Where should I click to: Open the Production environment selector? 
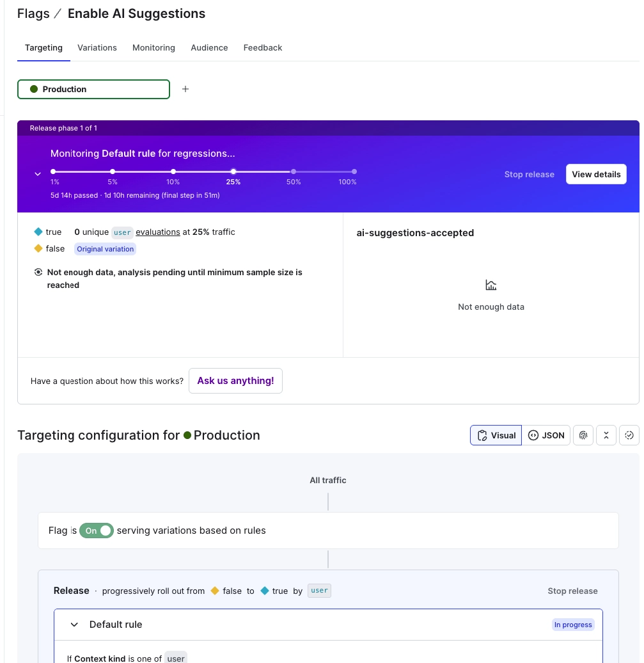click(93, 89)
